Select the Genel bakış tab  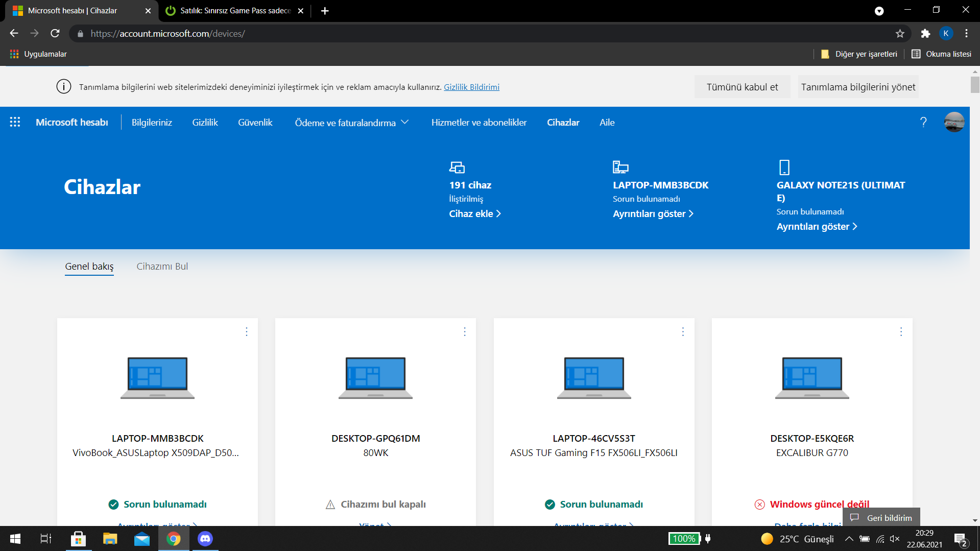[x=89, y=266]
